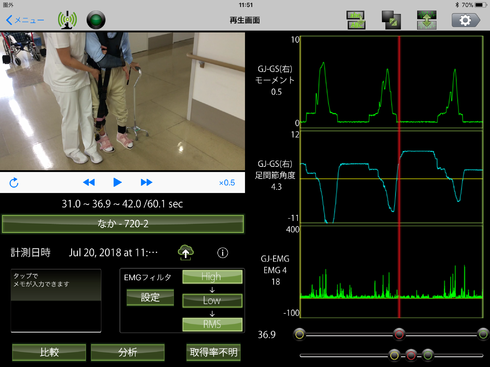
Task: Tap the GJ-GS(右) モーメント graph label
Action: pyautogui.click(x=275, y=80)
